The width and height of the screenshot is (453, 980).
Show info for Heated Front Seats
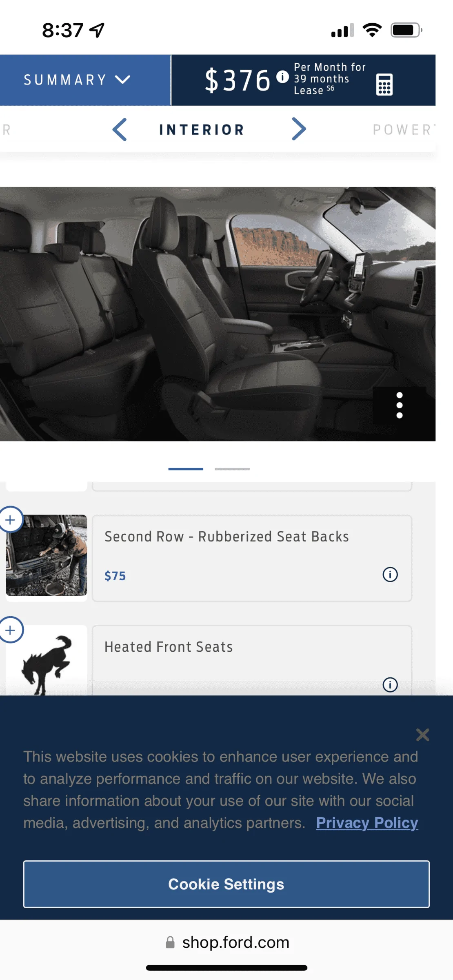point(390,684)
